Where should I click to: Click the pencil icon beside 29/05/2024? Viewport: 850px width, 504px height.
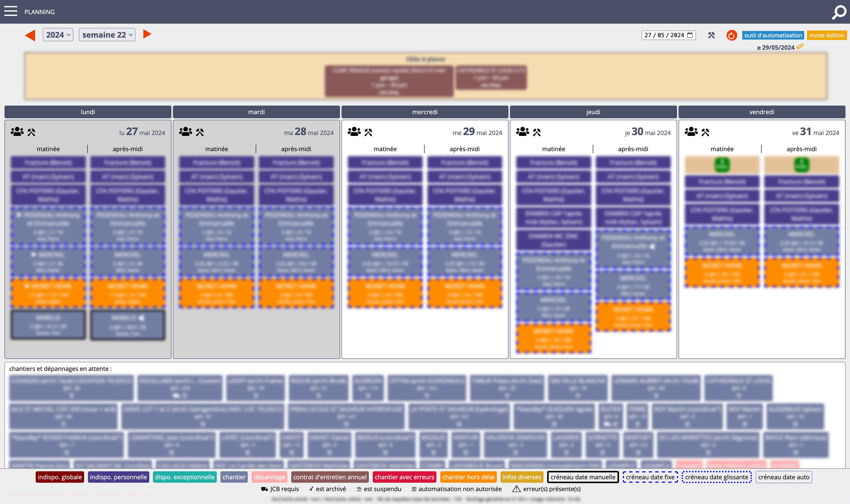(800, 47)
